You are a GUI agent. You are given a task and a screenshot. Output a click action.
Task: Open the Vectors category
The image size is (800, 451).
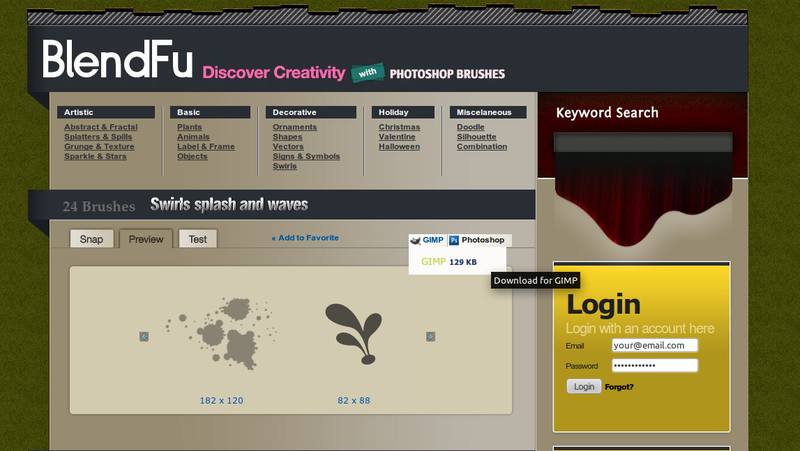288,146
